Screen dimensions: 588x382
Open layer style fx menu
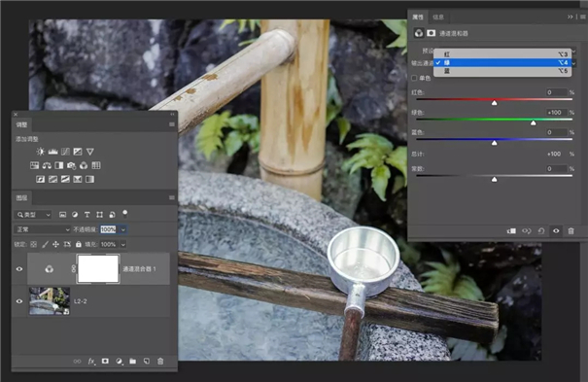coord(91,361)
